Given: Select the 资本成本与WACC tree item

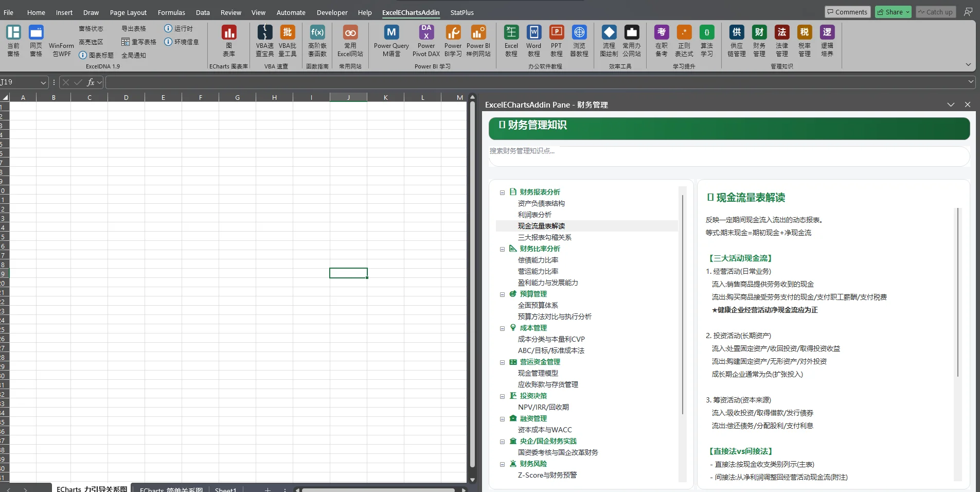Looking at the screenshot, I should coord(545,430).
